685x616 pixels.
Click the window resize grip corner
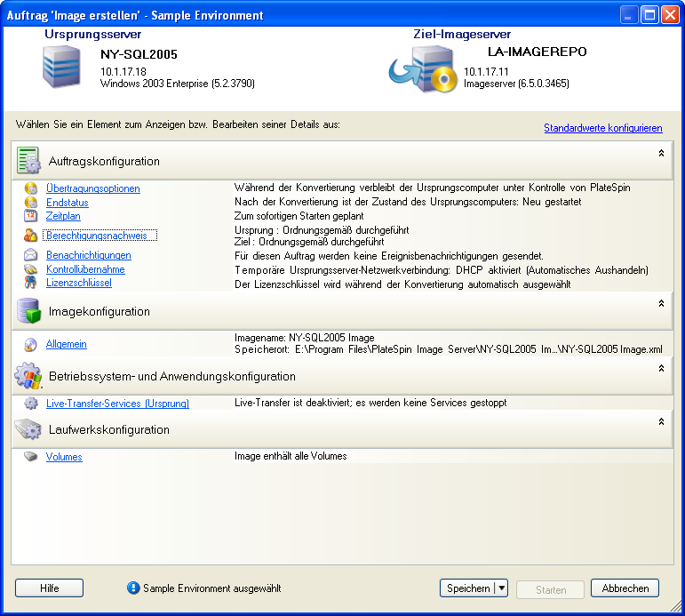[675, 607]
